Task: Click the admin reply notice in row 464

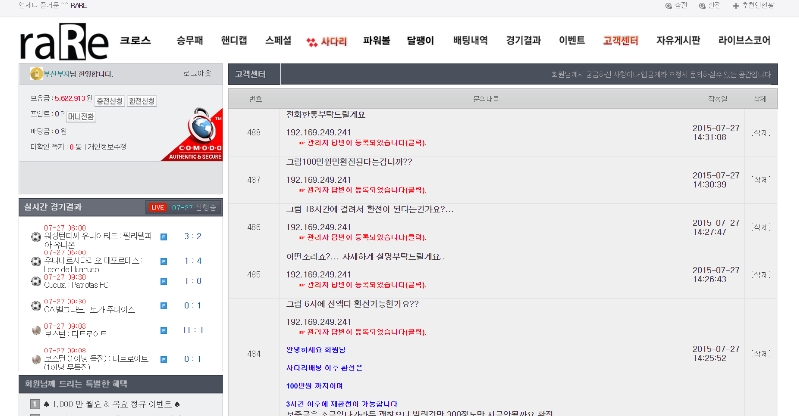Action: coord(363,332)
